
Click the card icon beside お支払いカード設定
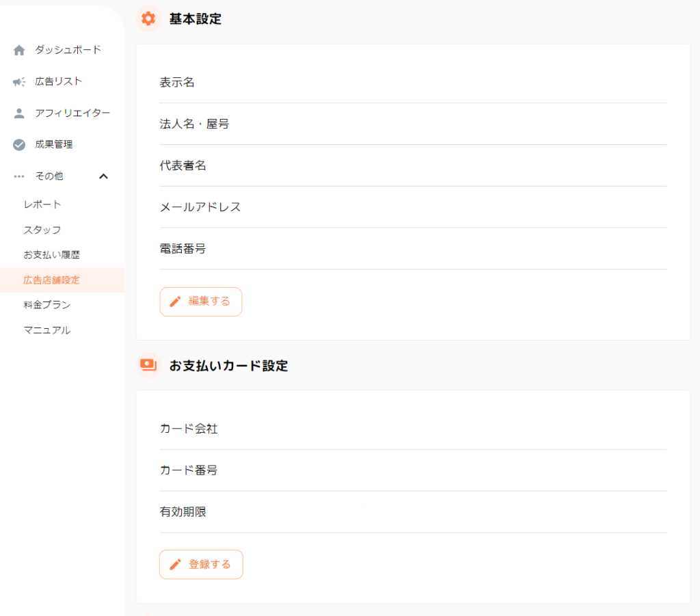click(148, 365)
